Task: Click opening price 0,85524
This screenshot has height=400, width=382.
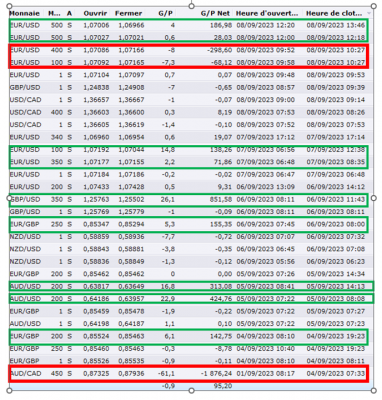Action: 96,336
